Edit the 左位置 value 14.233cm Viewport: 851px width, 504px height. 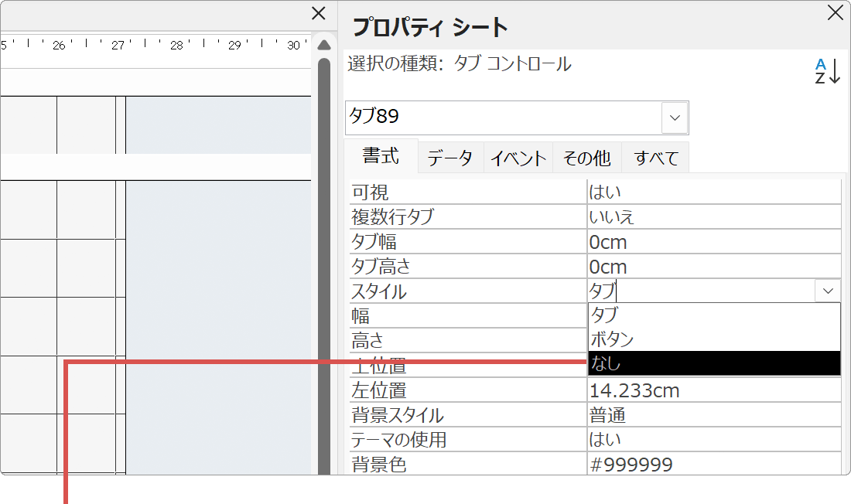pos(696,390)
